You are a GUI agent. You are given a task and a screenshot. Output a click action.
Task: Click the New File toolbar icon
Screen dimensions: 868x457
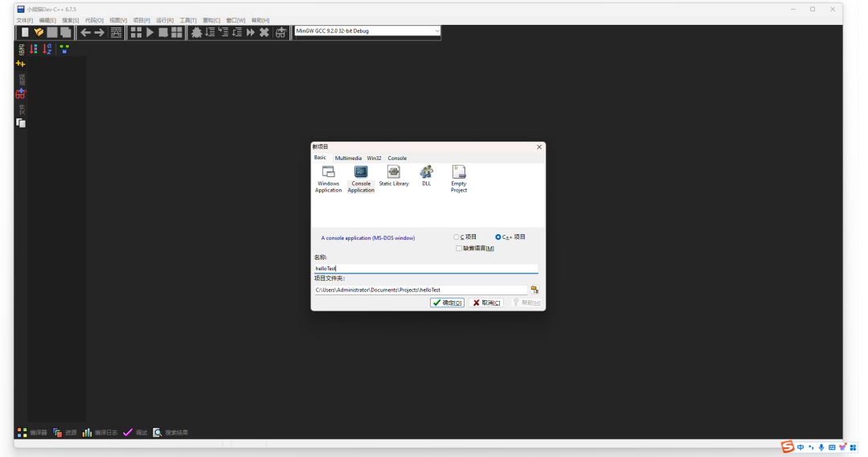[x=25, y=33]
